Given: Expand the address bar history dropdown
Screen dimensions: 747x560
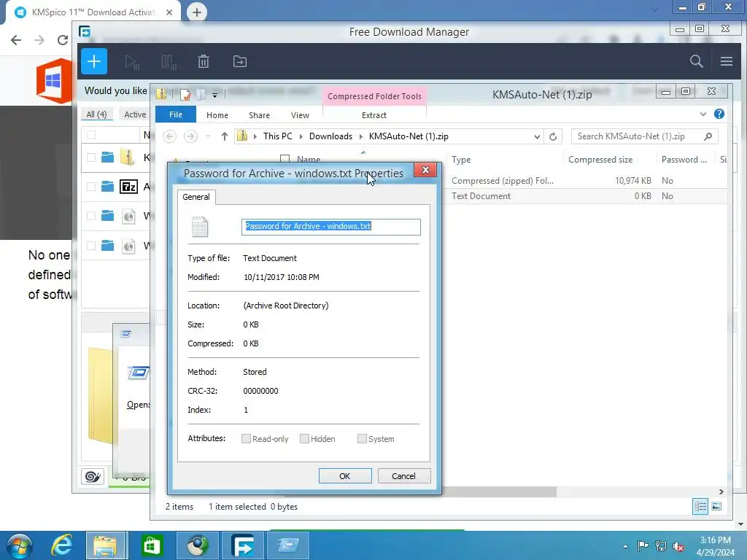Looking at the screenshot, I should coord(537,136).
